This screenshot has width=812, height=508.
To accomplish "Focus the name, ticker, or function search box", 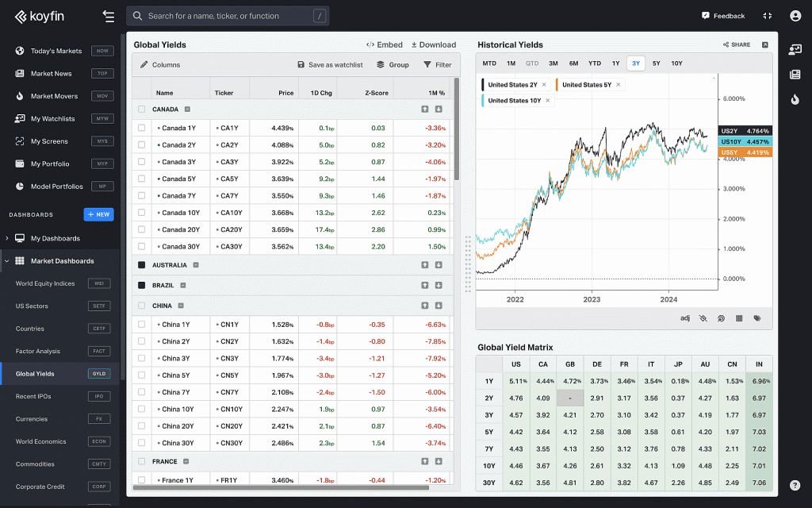I will coord(228,16).
